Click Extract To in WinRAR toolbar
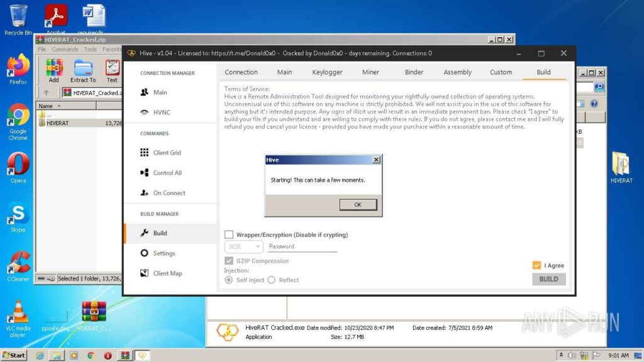Viewport: 644px width, 362px height. (x=83, y=71)
